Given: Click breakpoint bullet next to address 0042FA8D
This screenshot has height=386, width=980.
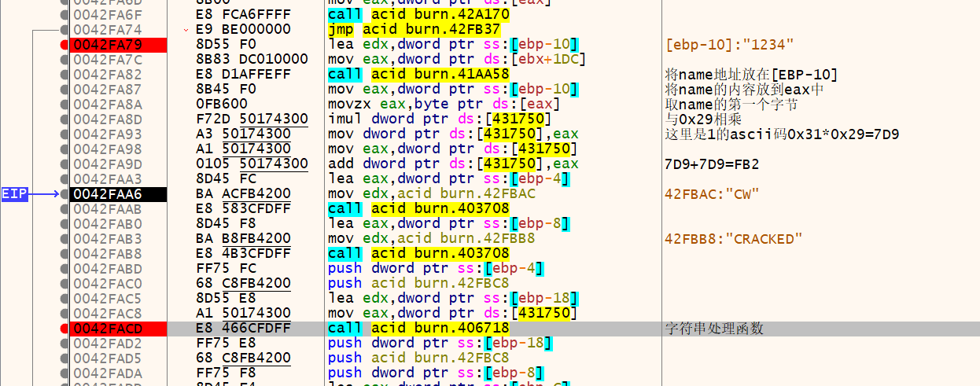Looking at the screenshot, I should [x=64, y=119].
